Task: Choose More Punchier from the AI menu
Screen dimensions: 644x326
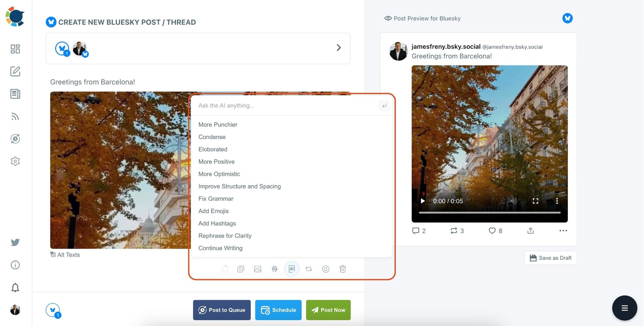Action: (218, 125)
